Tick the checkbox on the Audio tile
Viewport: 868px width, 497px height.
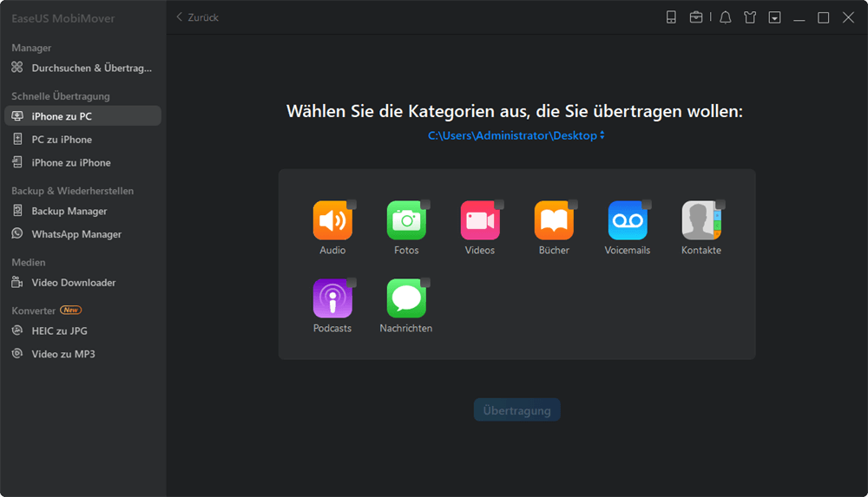(x=352, y=204)
